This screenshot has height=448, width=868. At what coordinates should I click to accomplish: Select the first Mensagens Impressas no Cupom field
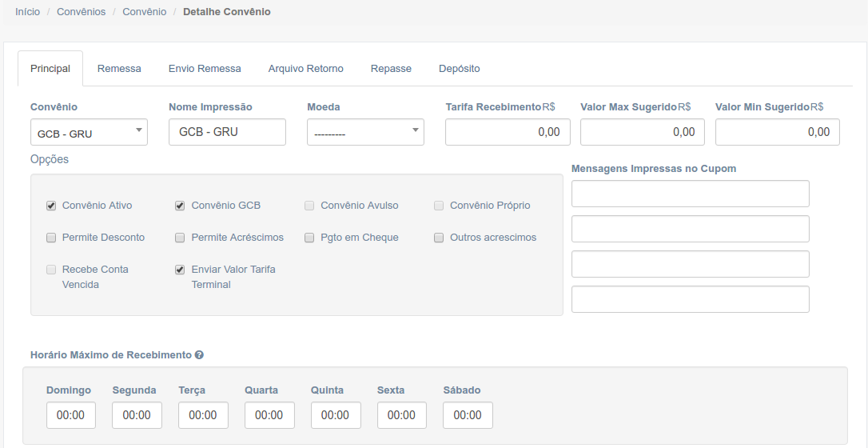click(690, 194)
